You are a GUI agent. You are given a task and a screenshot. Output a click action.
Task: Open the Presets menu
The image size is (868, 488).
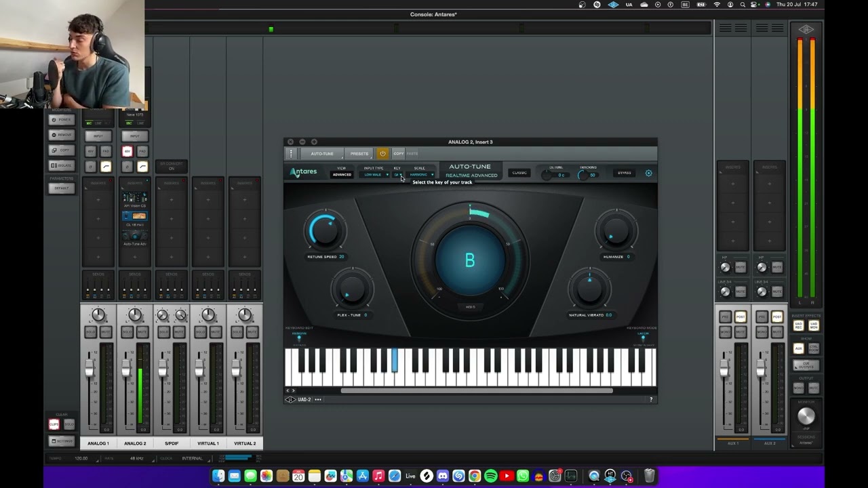click(x=359, y=154)
